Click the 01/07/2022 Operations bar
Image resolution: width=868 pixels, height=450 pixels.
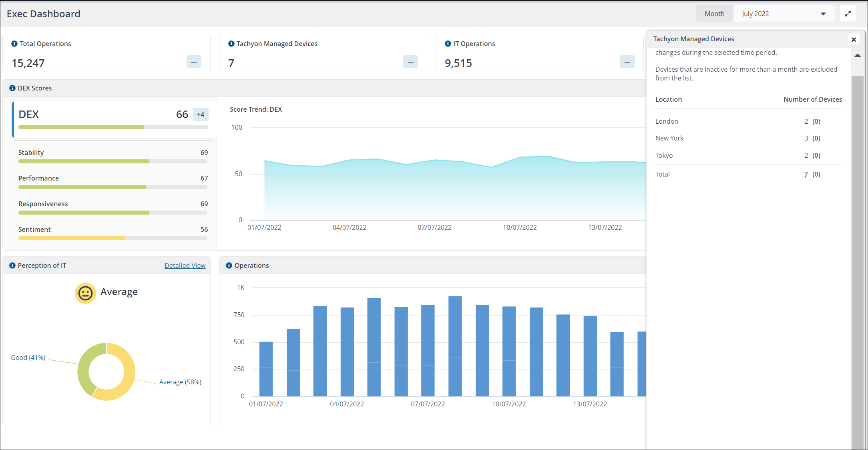(x=266, y=369)
